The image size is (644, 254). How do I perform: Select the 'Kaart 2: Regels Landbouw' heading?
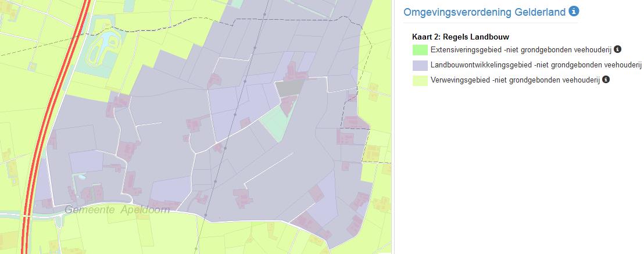[x=460, y=37]
